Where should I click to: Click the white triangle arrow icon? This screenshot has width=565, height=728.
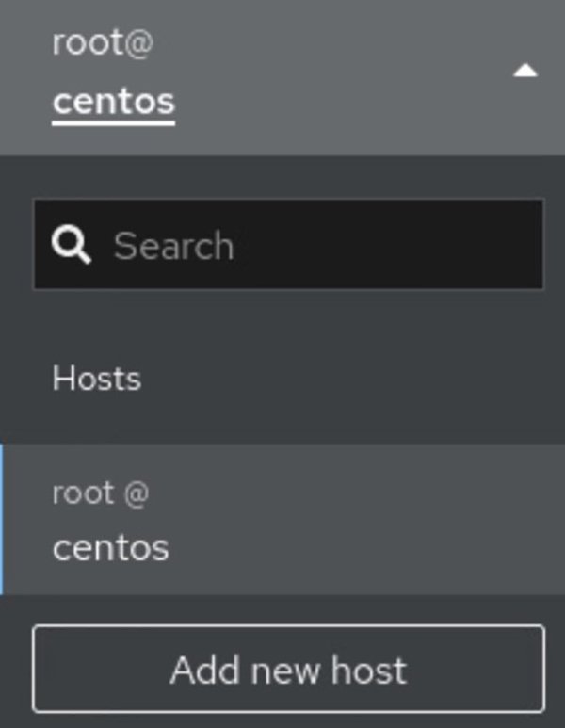525,72
